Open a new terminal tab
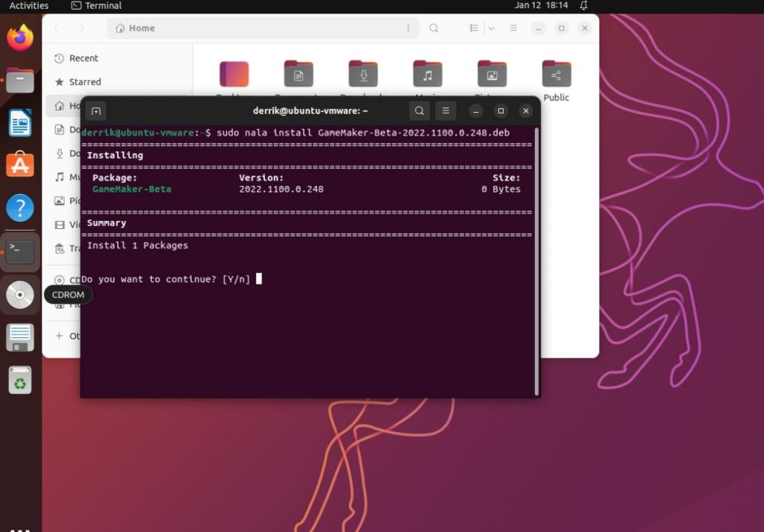The image size is (764, 532). click(95, 110)
